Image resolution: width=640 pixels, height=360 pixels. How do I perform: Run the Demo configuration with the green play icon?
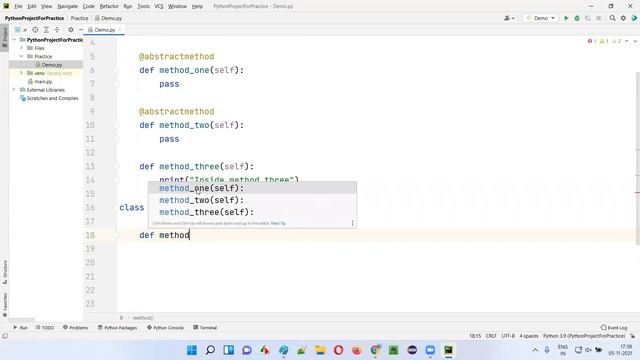[566, 18]
